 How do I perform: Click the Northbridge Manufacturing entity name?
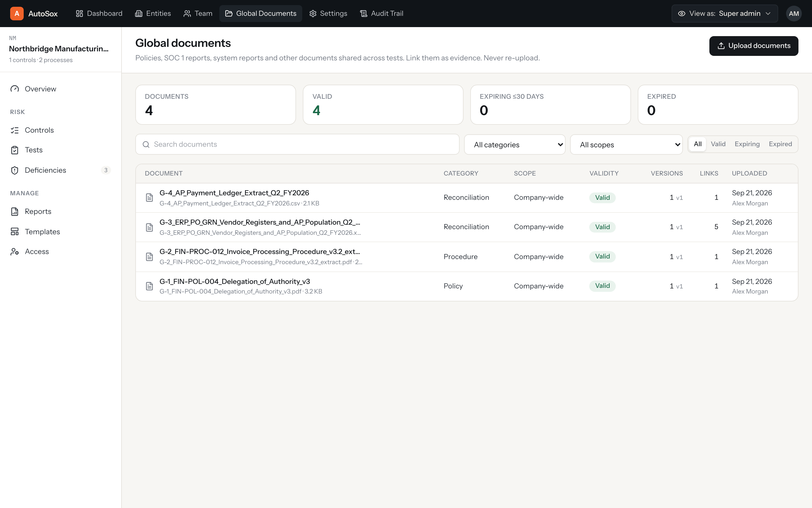point(59,49)
